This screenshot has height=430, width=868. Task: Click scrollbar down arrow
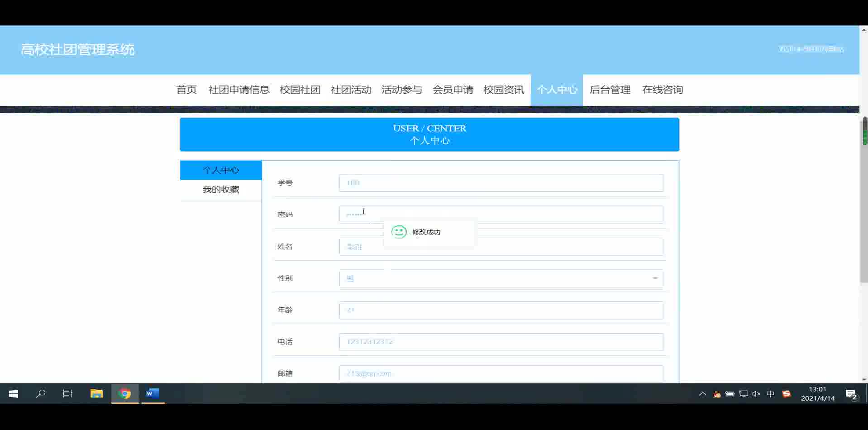click(864, 379)
